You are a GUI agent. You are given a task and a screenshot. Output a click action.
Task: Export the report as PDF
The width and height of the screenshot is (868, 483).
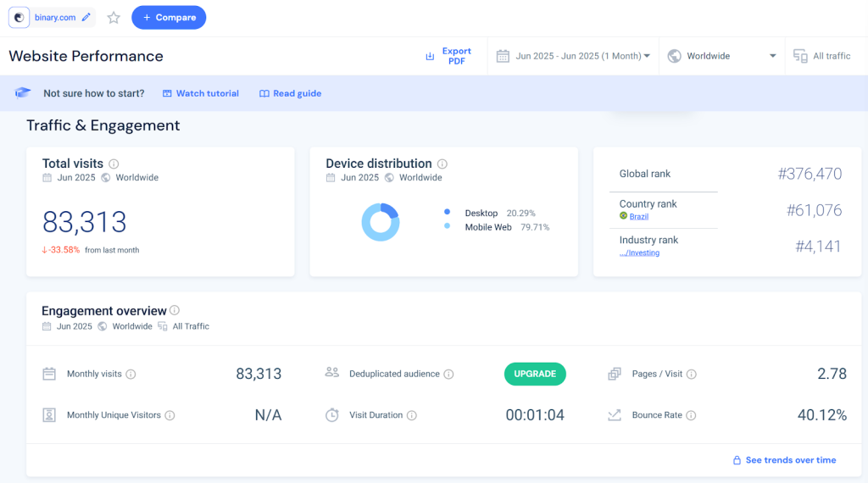pos(448,56)
